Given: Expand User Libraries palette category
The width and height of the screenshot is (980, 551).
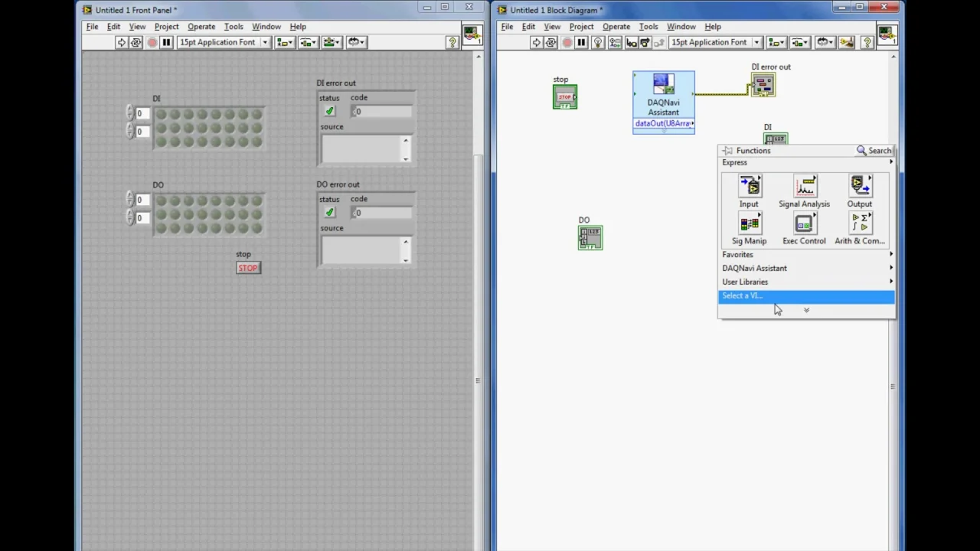Looking at the screenshot, I should click(x=806, y=282).
